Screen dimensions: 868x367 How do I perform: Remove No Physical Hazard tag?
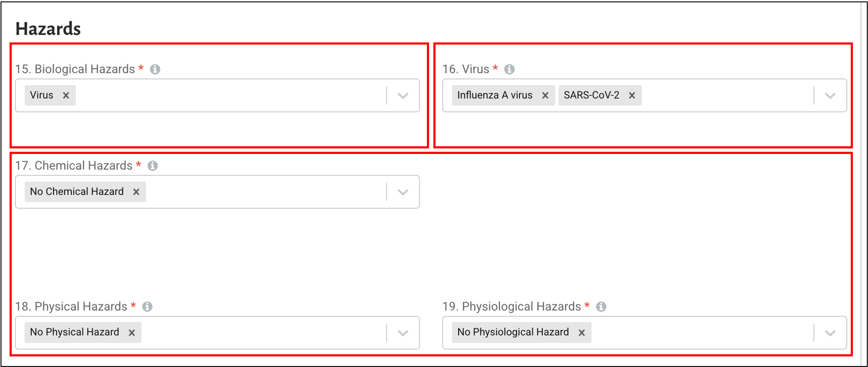coord(132,333)
